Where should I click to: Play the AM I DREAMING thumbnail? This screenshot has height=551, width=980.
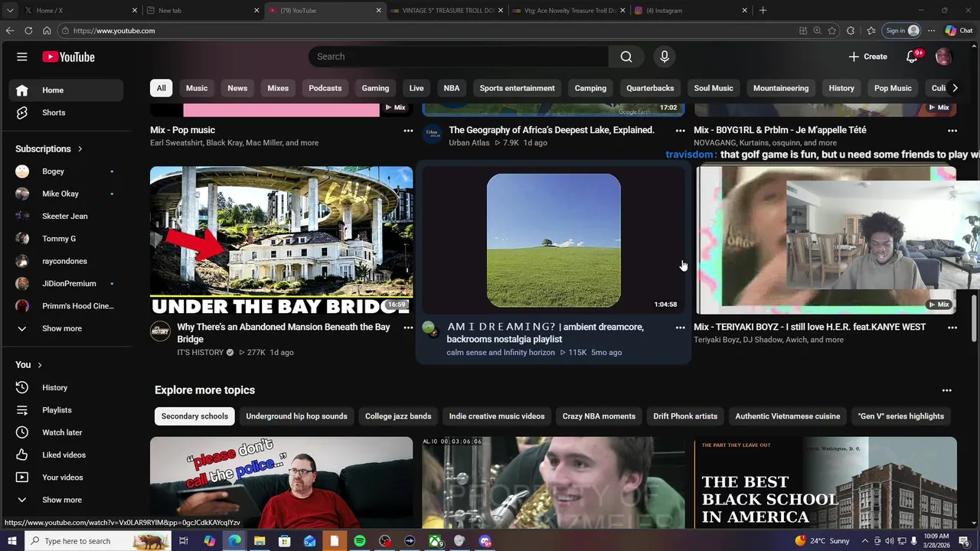click(x=554, y=240)
